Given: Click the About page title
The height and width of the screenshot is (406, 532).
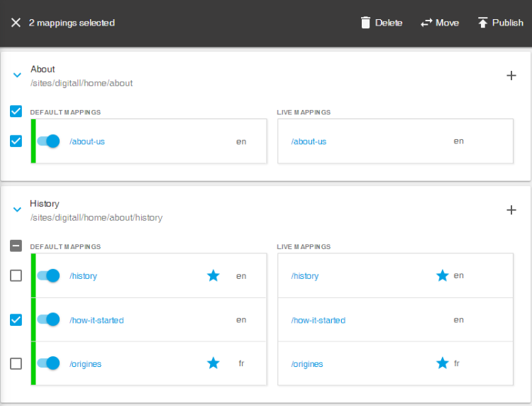Looking at the screenshot, I should (43, 69).
